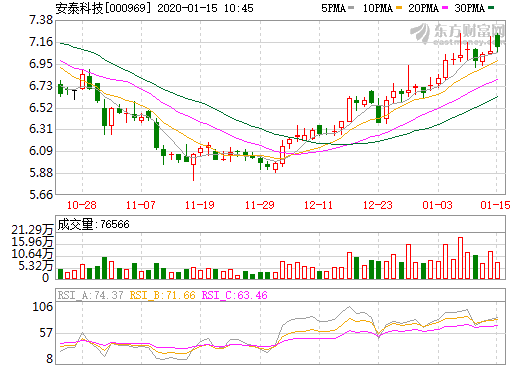This screenshot has width=520, height=365.
Task: Click the 11-19 date label
Action: [200, 205]
